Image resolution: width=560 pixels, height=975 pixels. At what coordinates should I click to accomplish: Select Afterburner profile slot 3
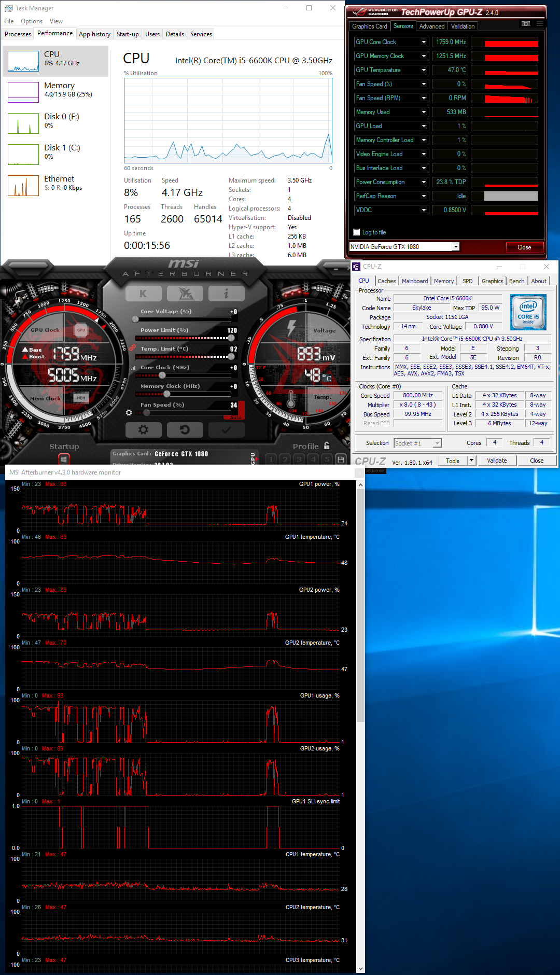pos(299,459)
